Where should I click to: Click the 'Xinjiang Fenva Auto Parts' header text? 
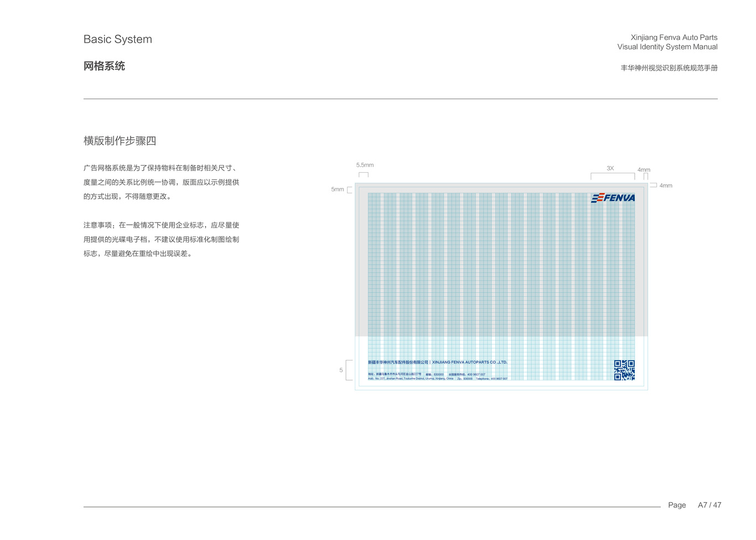(x=674, y=38)
